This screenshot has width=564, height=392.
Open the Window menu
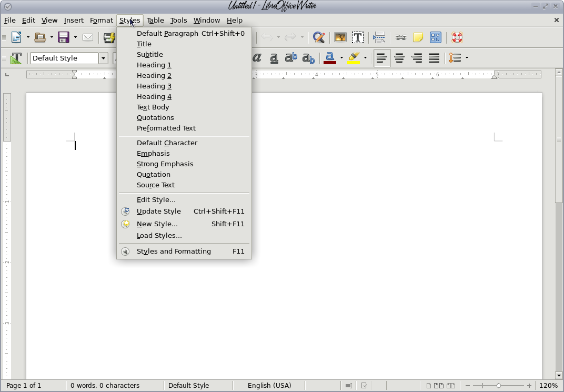207,21
